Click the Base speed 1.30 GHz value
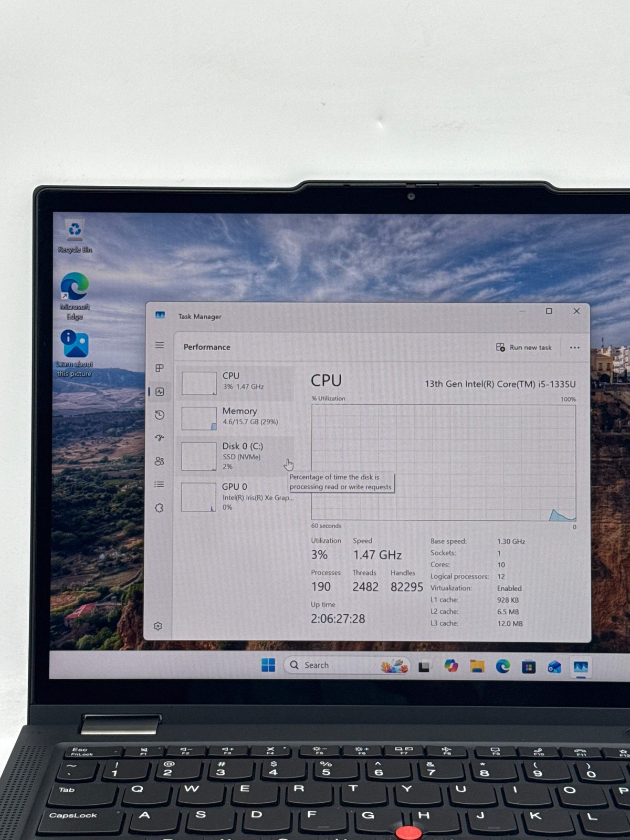 511,541
